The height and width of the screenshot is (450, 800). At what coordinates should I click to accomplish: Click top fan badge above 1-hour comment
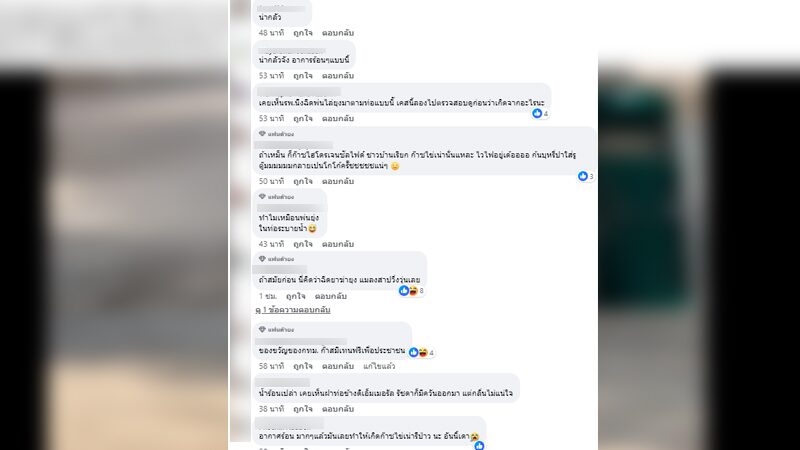pyautogui.click(x=276, y=259)
